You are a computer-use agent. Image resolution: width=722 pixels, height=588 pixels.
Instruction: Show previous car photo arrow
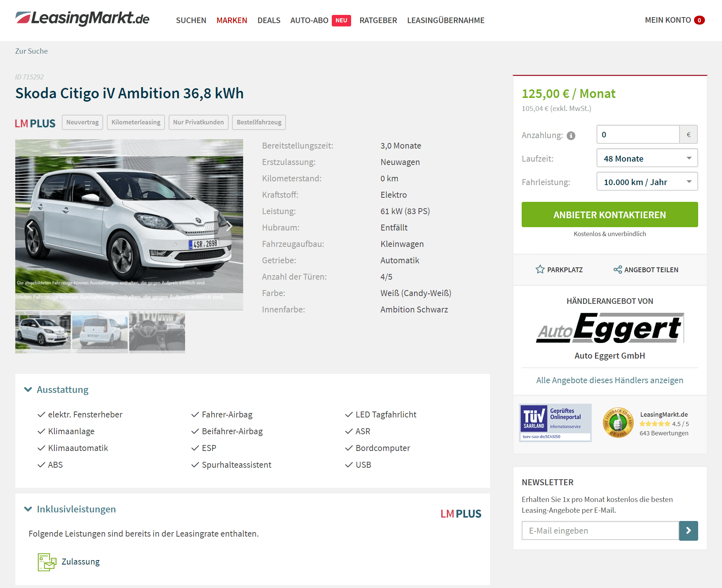[x=30, y=226]
